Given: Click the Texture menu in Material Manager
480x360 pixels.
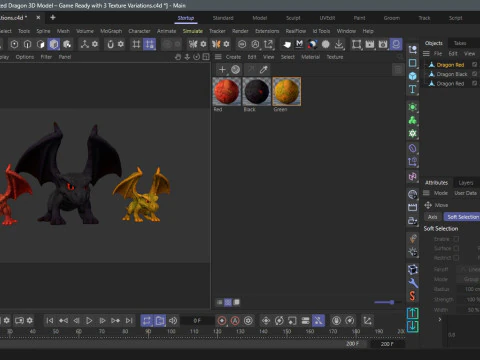Looking at the screenshot, I should [335, 57].
